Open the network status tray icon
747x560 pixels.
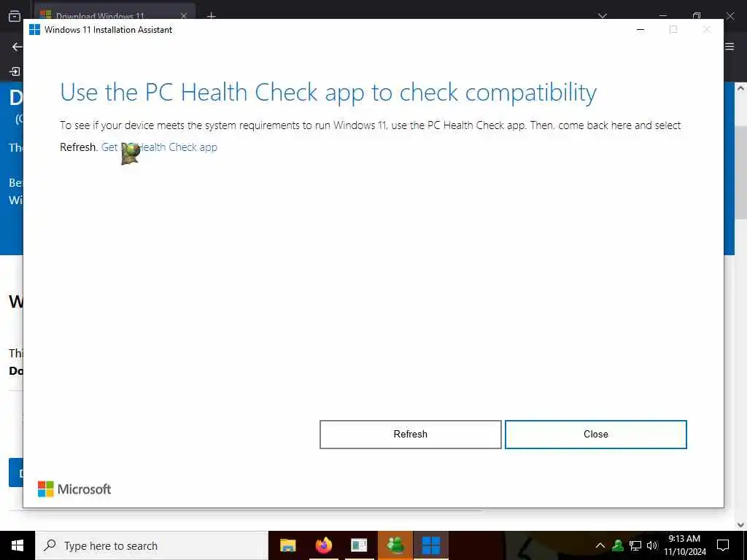(635, 545)
